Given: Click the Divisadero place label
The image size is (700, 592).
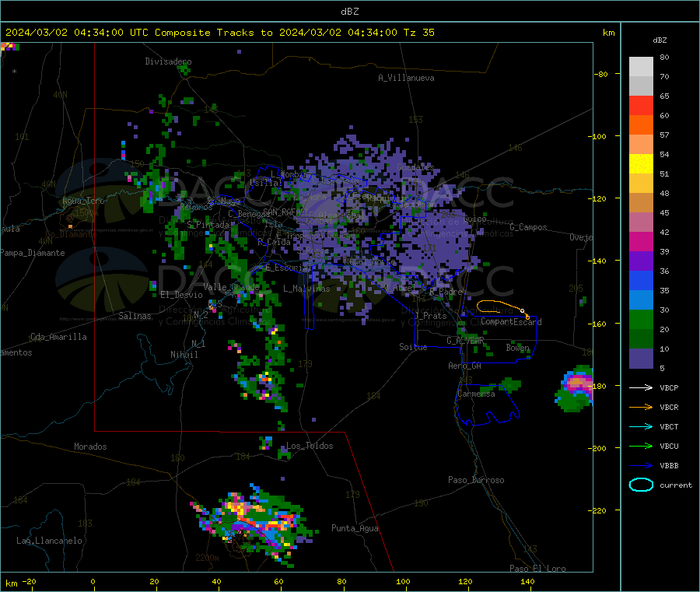Looking at the screenshot, I should click(168, 61).
